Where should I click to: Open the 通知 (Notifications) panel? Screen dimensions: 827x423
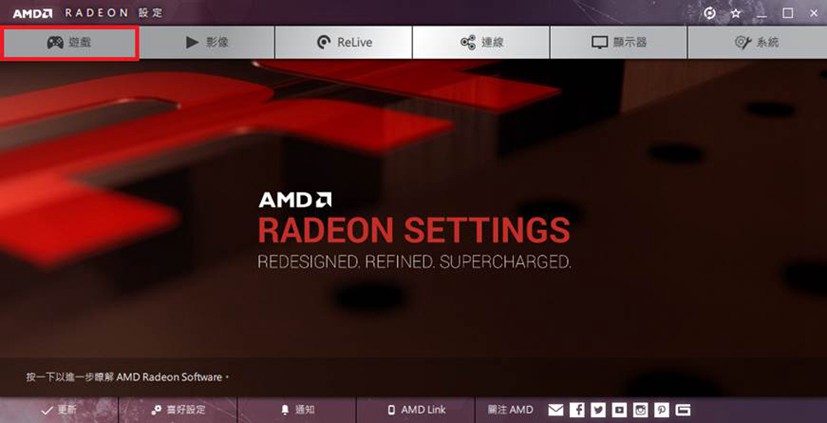pyautogui.click(x=297, y=410)
